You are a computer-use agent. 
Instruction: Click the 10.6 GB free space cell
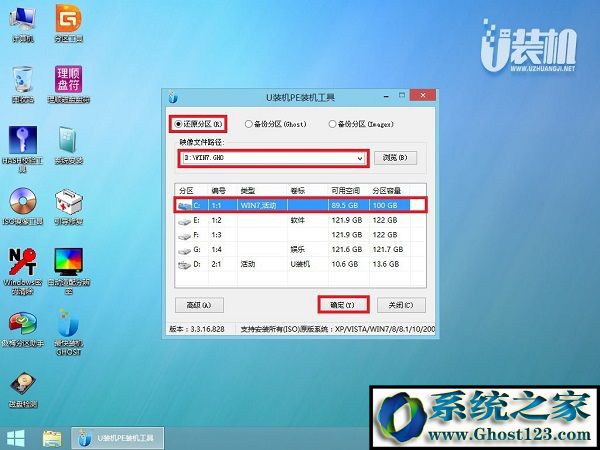(x=345, y=264)
